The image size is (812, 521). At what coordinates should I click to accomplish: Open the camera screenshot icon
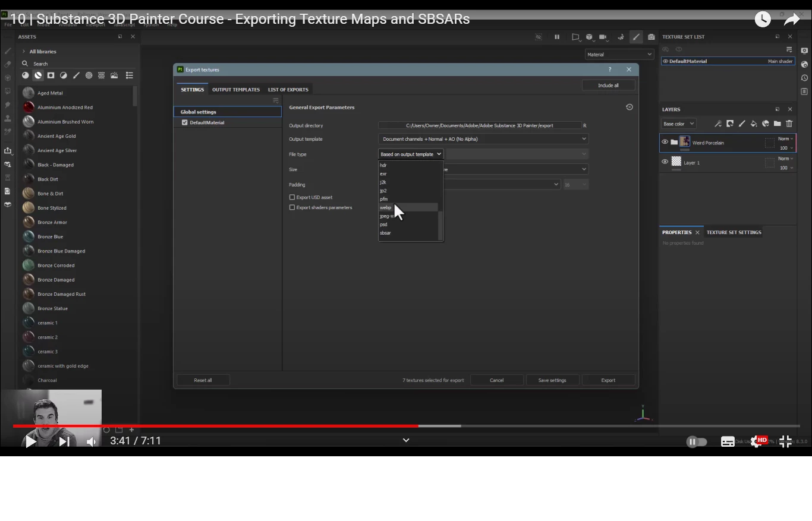(x=652, y=37)
